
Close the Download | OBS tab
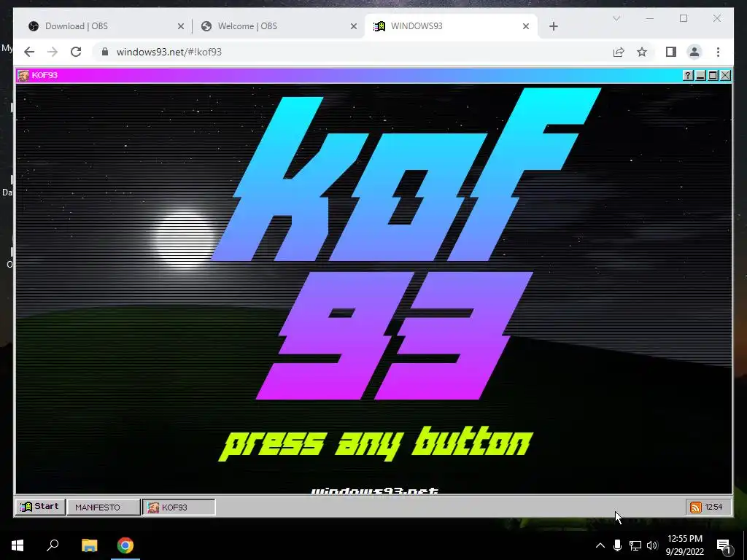(x=181, y=26)
